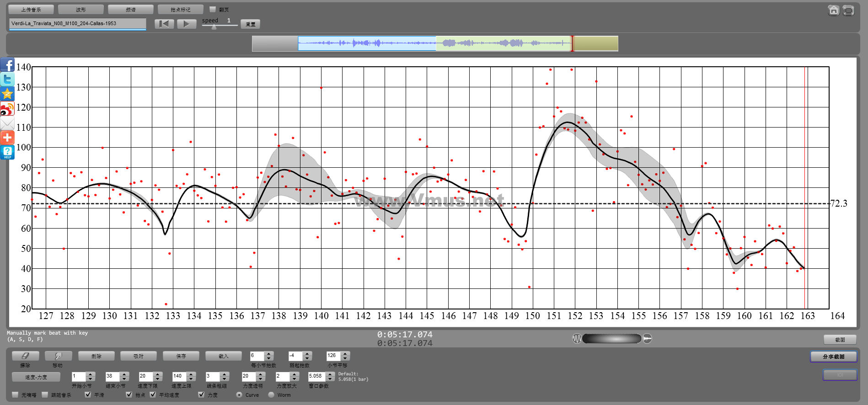The width and height of the screenshot is (868, 405).
Task: Click the fullscreen icon beside the home icon
Action: 848,11
